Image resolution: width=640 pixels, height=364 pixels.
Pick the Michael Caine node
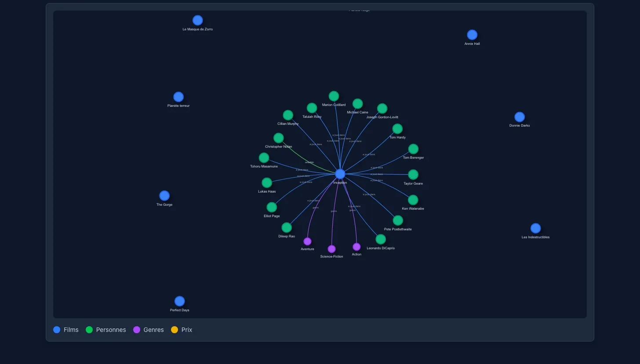pos(358,104)
